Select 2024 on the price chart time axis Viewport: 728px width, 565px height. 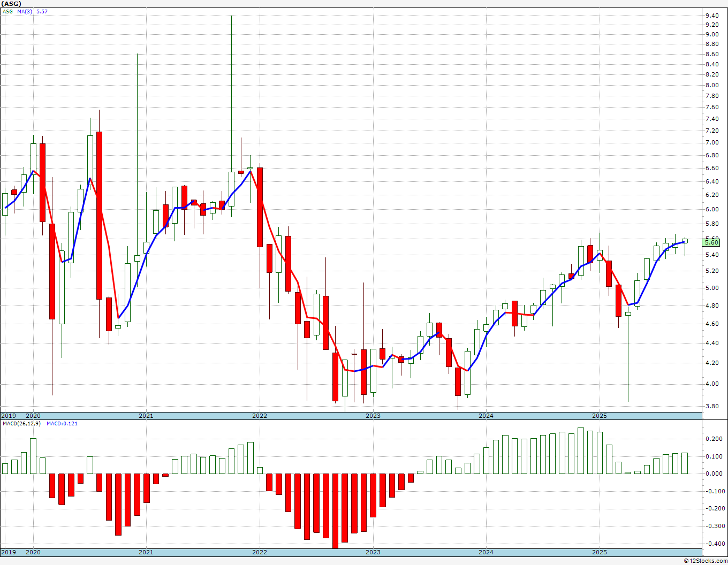(x=486, y=416)
